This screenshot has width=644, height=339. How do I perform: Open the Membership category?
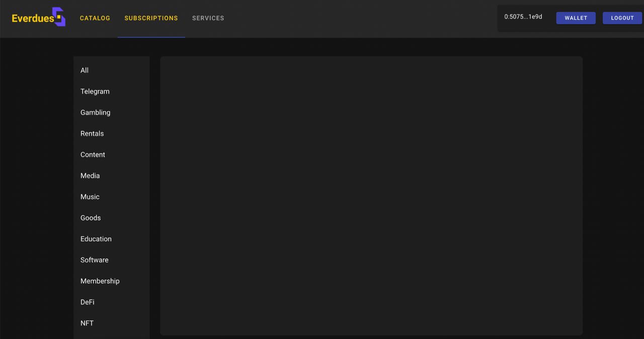pos(100,282)
